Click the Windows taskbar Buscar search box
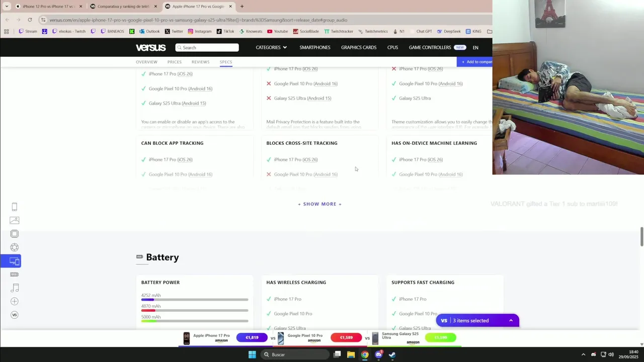Viewport: 644px width, 362px height. pyautogui.click(x=295, y=354)
